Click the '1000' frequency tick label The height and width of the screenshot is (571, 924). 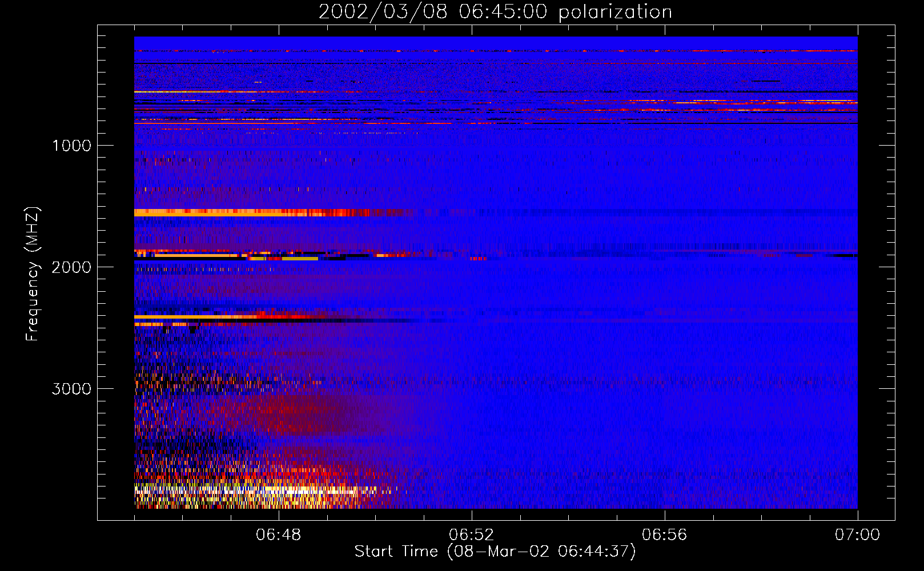click(72, 146)
